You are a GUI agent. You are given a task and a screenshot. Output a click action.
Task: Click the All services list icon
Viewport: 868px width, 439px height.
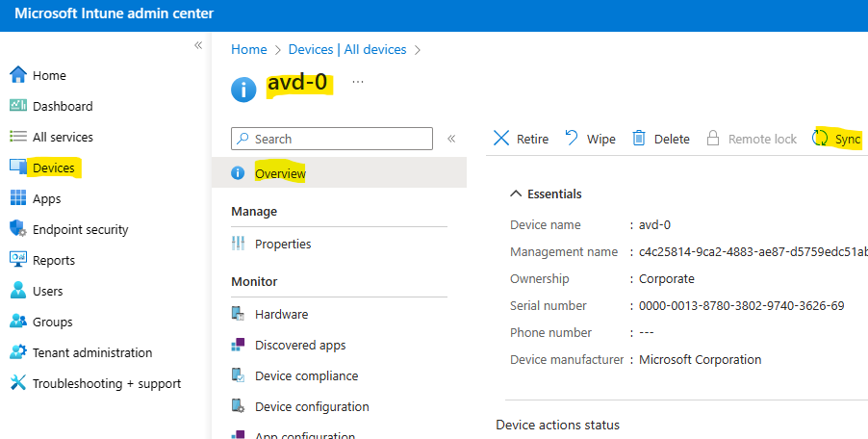click(x=18, y=136)
